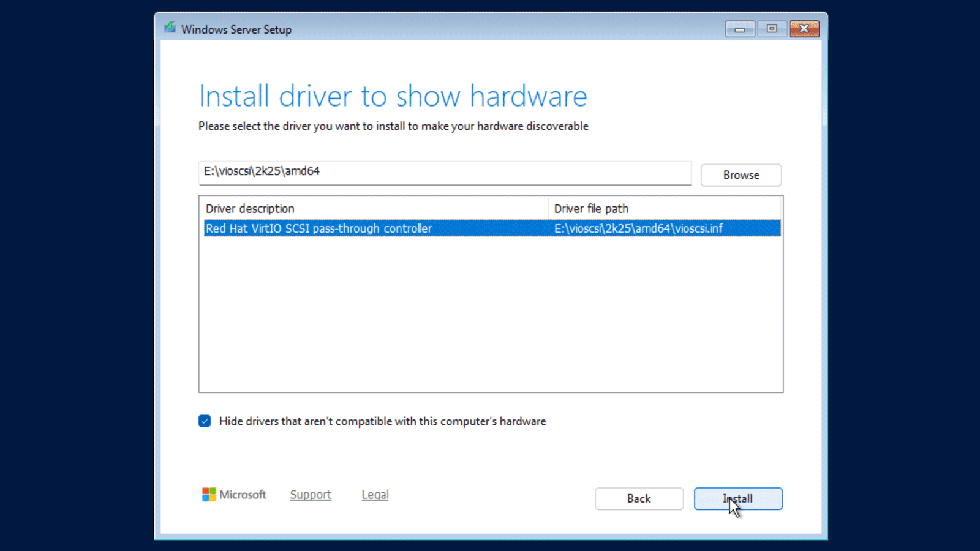980x551 pixels.
Task: Browse for a driver folder
Action: click(741, 175)
